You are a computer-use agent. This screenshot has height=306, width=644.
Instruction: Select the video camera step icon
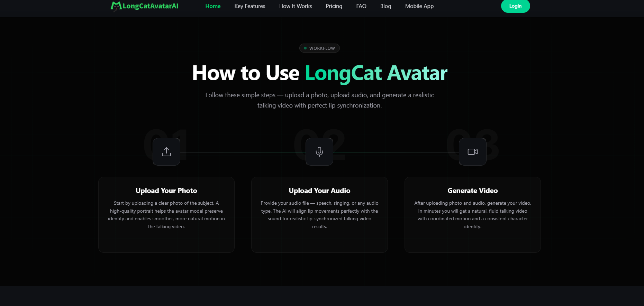coord(473,152)
